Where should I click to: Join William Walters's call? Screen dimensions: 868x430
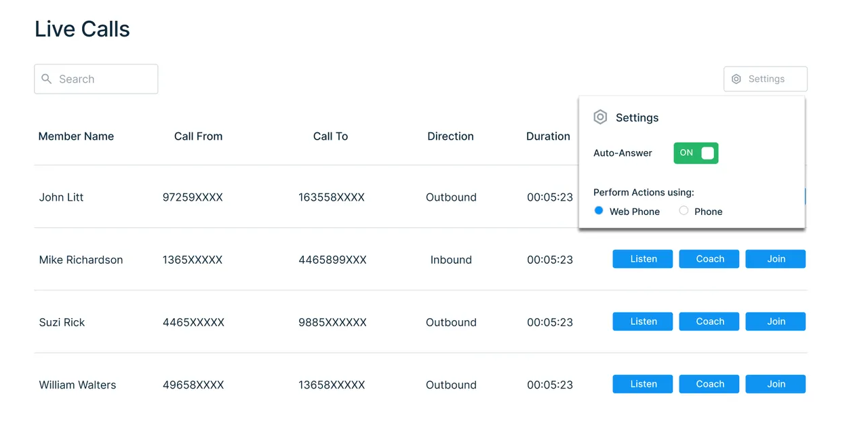[775, 383]
